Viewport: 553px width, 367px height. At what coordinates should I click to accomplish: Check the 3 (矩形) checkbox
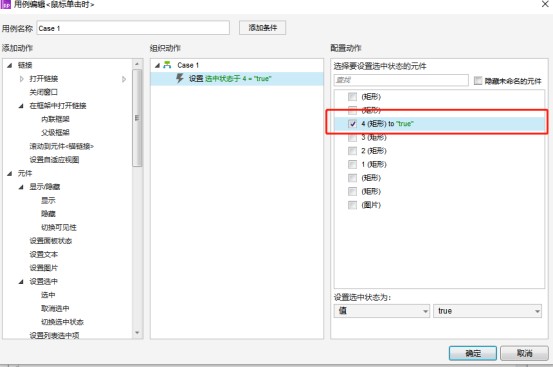click(x=352, y=137)
